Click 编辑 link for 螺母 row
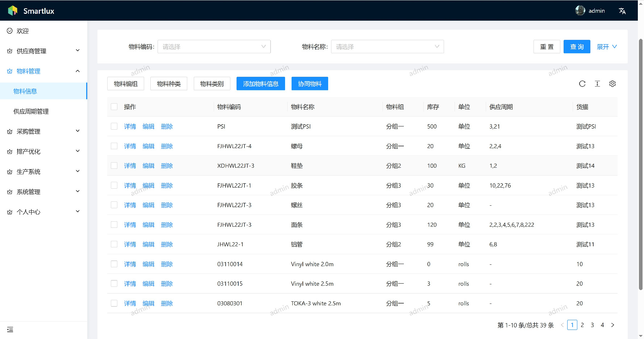 [149, 146]
